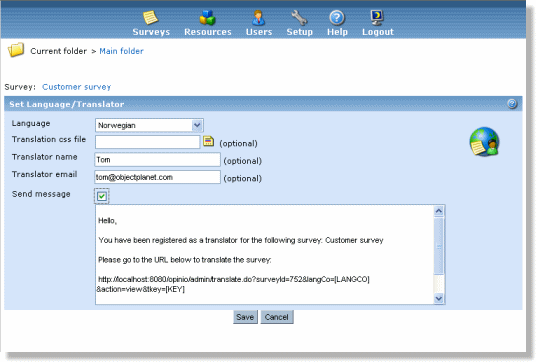
Task: Click the 'Hello,' line in message
Action: point(107,220)
